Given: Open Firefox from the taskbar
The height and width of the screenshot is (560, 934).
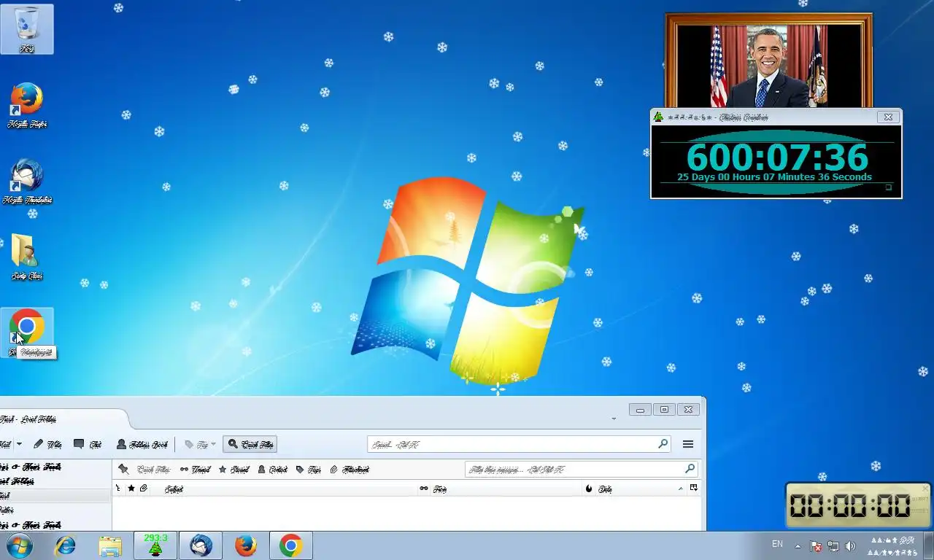Looking at the screenshot, I should pyautogui.click(x=246, y=545).
